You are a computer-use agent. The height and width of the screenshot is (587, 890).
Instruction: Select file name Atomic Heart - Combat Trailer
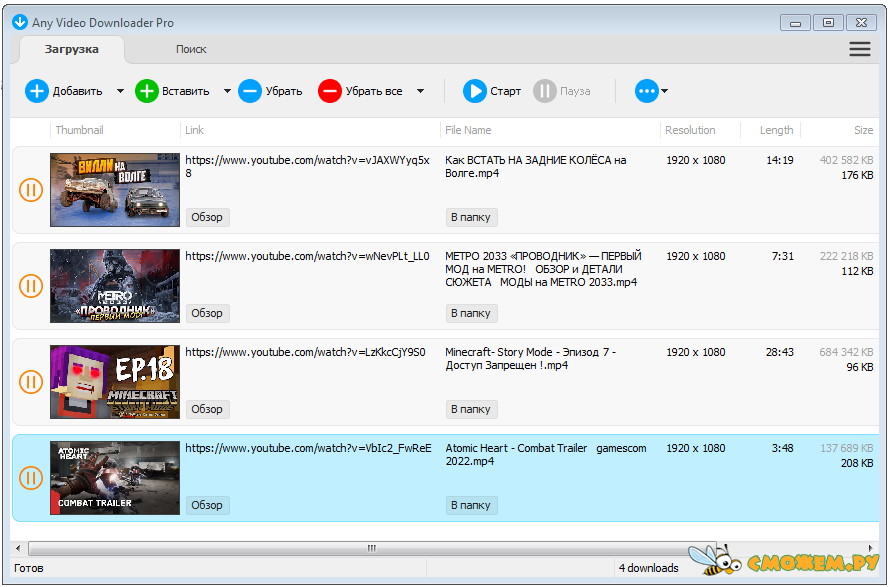pos(545,454)
